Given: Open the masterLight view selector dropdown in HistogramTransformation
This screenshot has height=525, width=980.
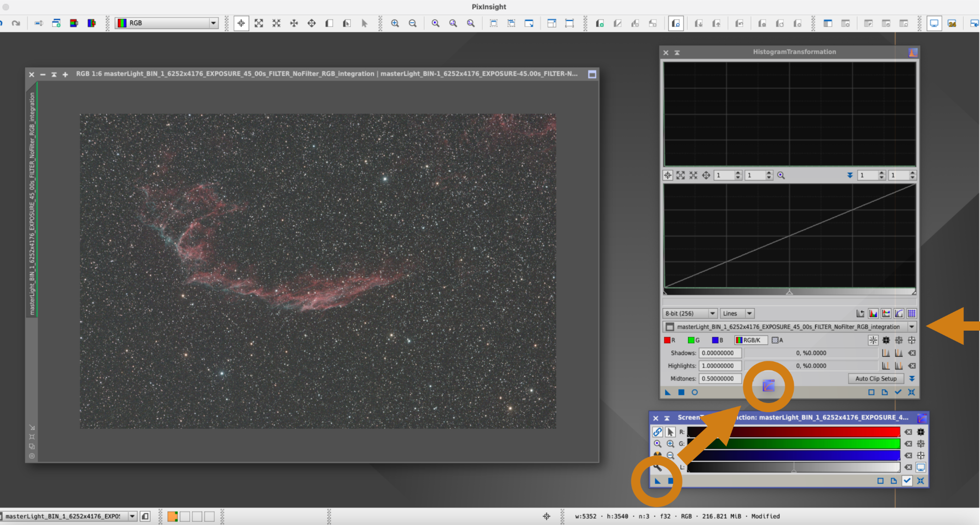Looking at the screenshot, I should pos(790,327).
